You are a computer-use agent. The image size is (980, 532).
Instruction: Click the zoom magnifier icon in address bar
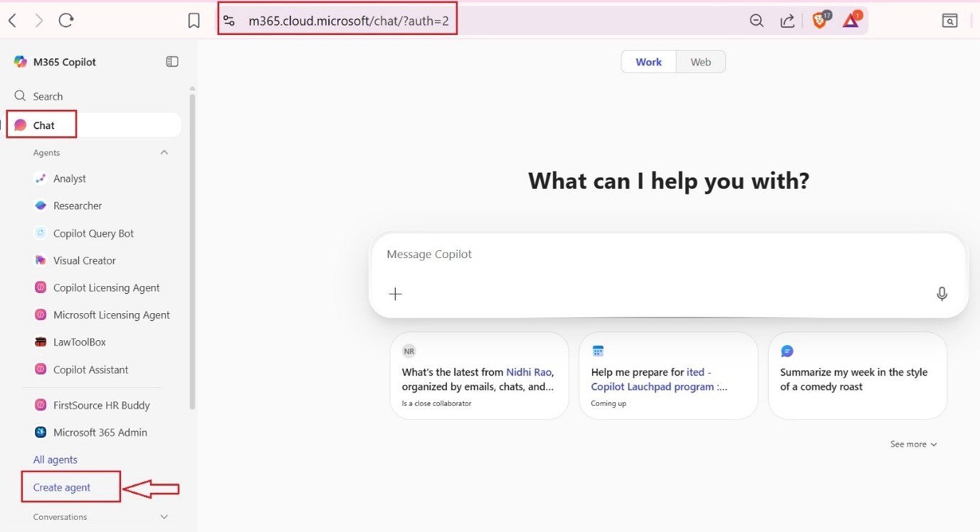pyautogui.click(x=757, y=21)
